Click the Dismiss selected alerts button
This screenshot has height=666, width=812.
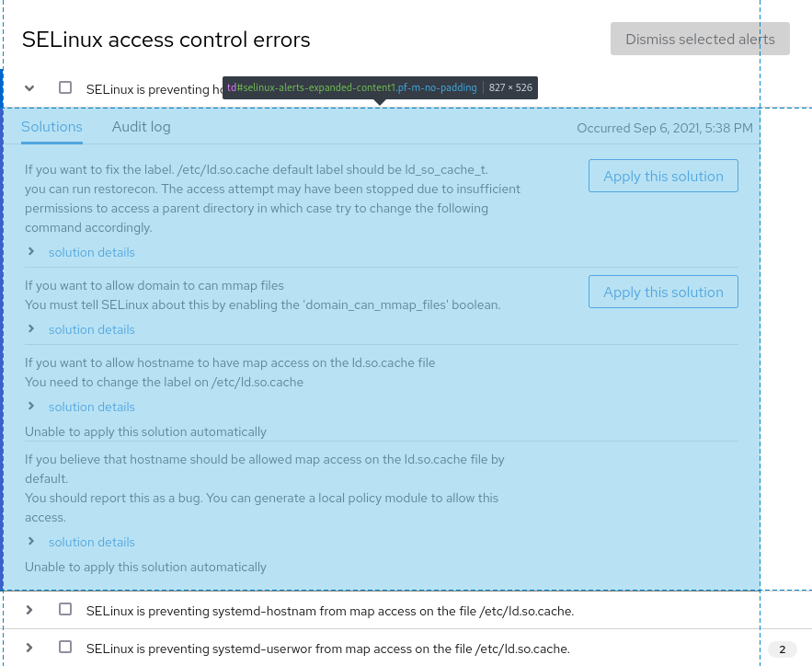click(700, 39)
